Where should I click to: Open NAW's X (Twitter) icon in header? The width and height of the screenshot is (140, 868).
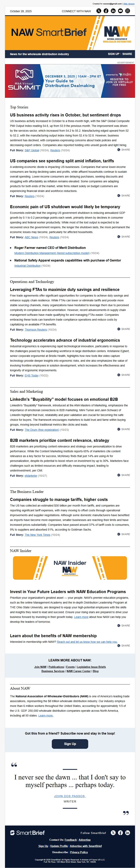pos(99,11)
